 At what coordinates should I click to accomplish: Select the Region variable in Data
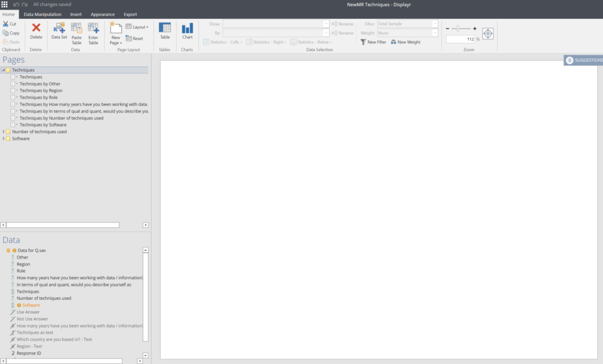(23, 264)
